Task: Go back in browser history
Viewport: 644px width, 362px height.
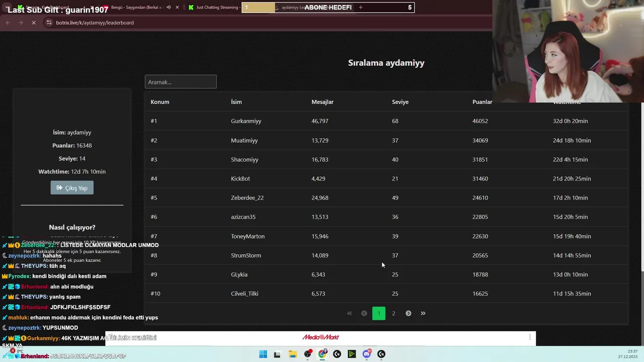Action: point(8,23)
